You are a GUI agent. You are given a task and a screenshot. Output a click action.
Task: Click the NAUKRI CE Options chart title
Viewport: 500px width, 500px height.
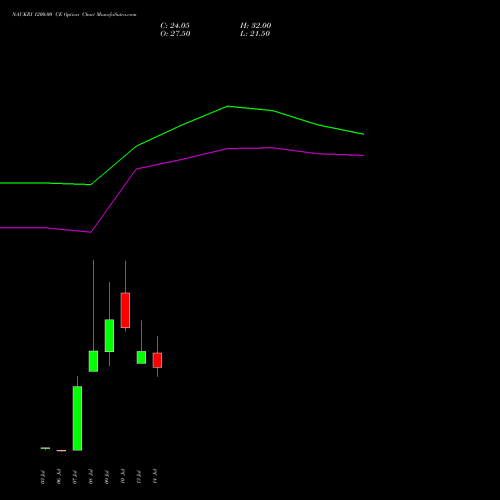74,15
